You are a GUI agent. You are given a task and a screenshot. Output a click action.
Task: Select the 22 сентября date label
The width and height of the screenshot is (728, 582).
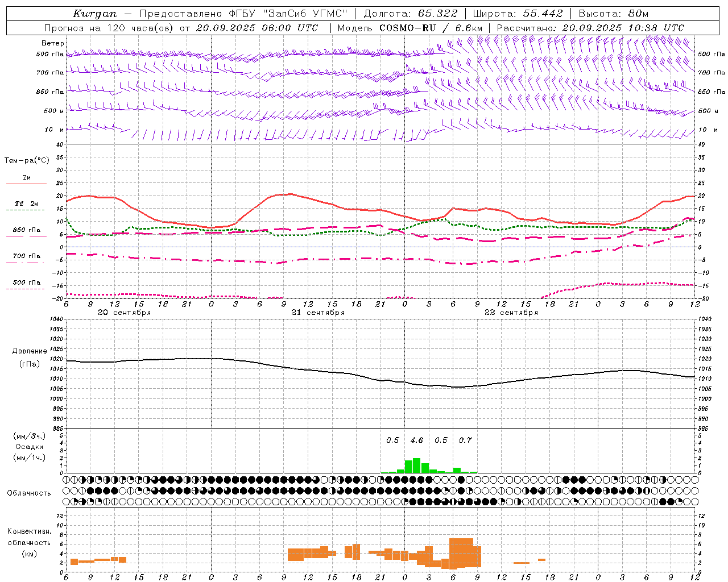511,313
